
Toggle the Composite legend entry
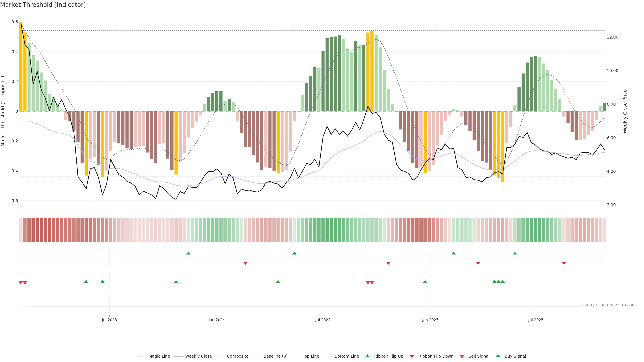click(x=237, y=356)
